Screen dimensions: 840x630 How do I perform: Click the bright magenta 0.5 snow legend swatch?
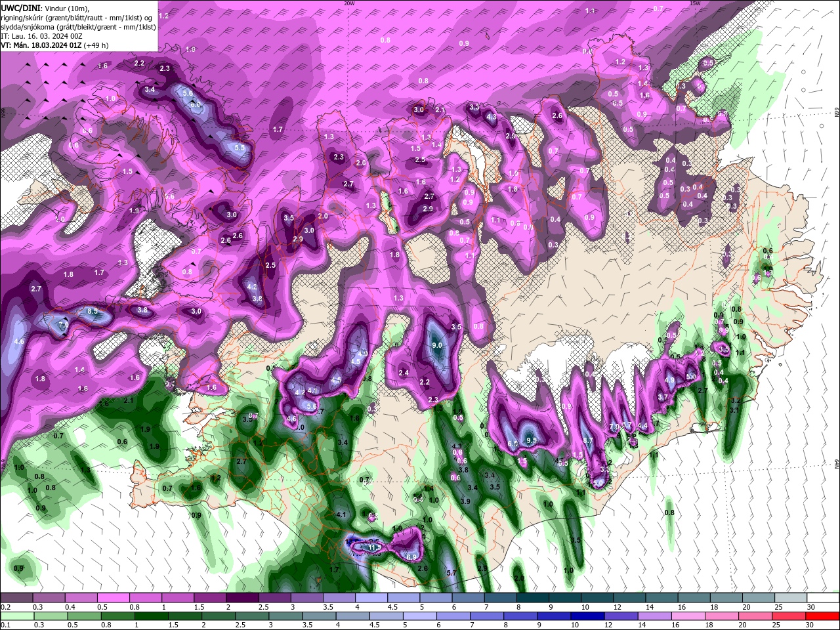tap(113, 598)
